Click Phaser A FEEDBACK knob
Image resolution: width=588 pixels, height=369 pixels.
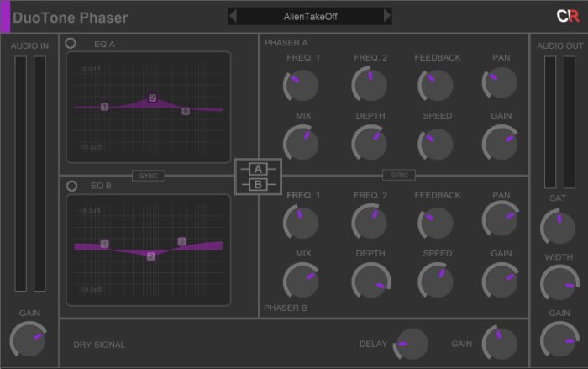tap(436, 85)
